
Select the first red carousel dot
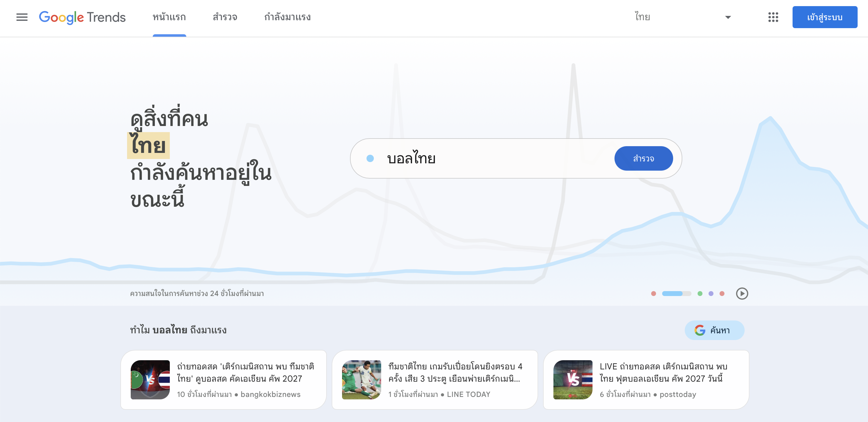653,294
